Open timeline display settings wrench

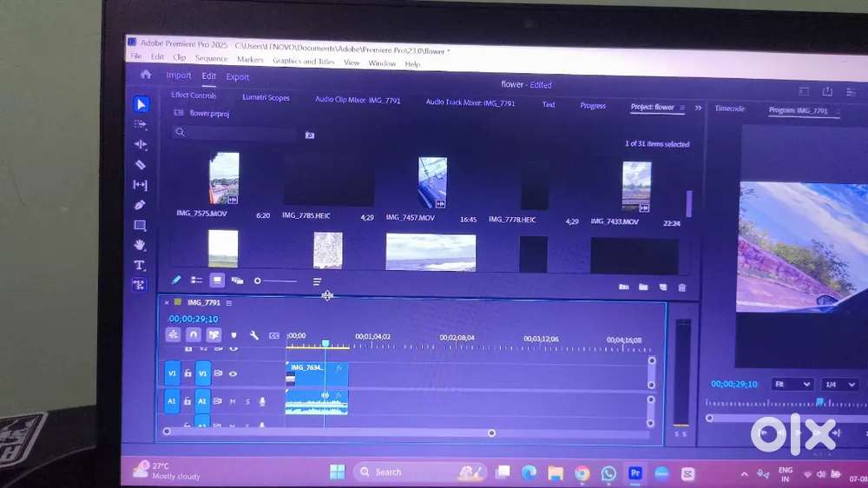tap(254, 335)
